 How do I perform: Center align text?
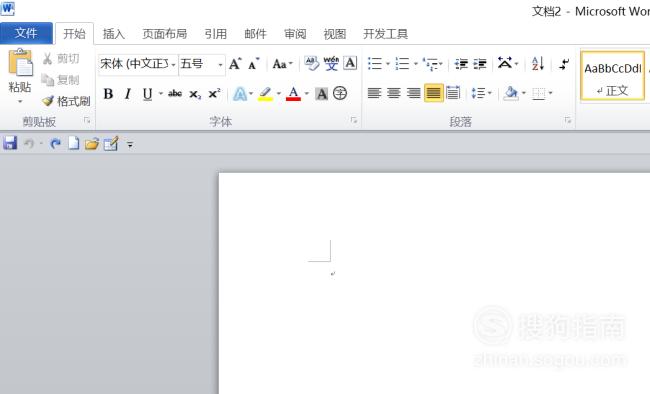pyautogui.click(x=394, y=93)
